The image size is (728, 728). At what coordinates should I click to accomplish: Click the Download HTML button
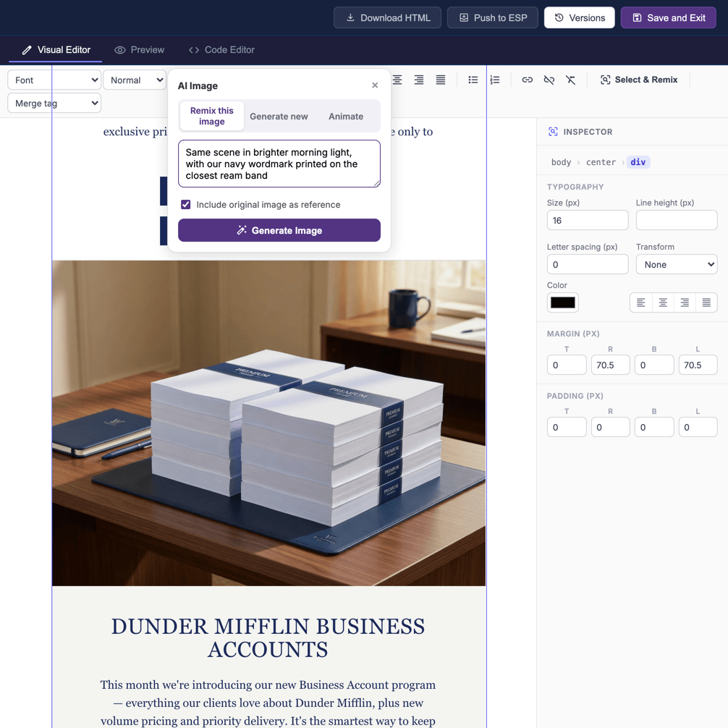[x=387, y=17]
